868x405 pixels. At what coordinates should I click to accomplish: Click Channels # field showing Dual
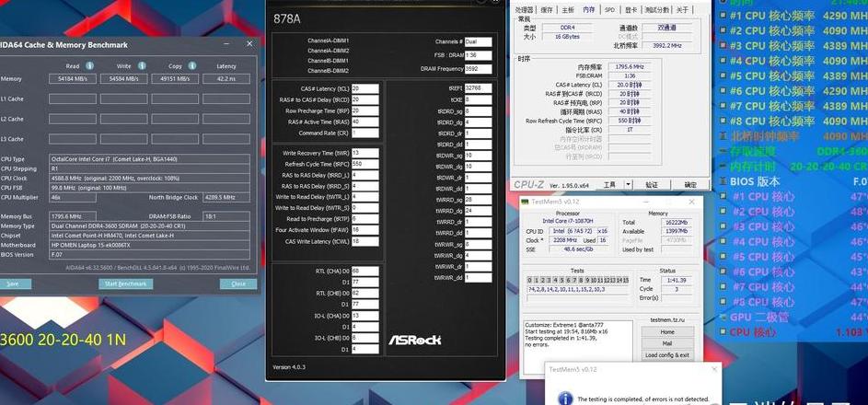(479, 41)
